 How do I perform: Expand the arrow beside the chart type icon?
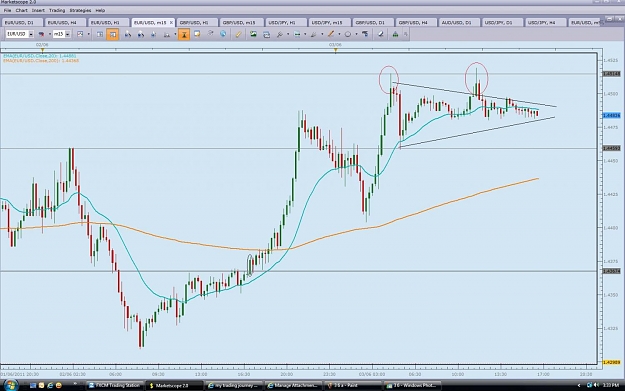pyautogui.click(x=88, y=34)
